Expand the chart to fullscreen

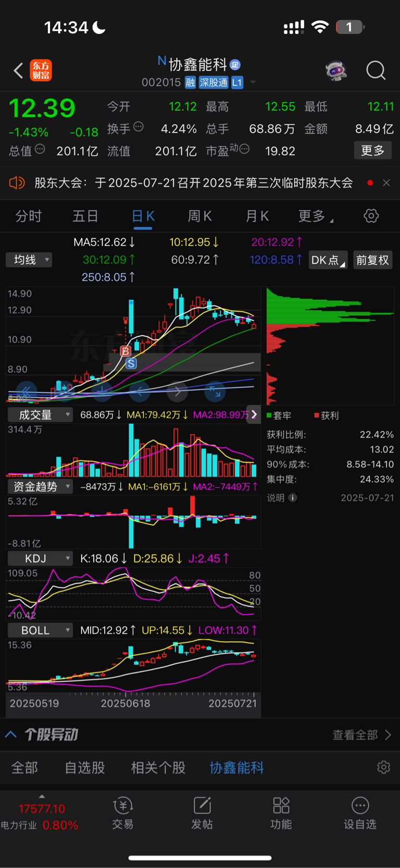click(x=215, y=391)
